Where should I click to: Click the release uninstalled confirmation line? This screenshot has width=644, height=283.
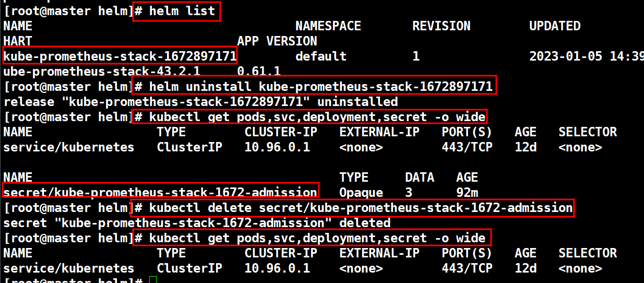(200, 101)
